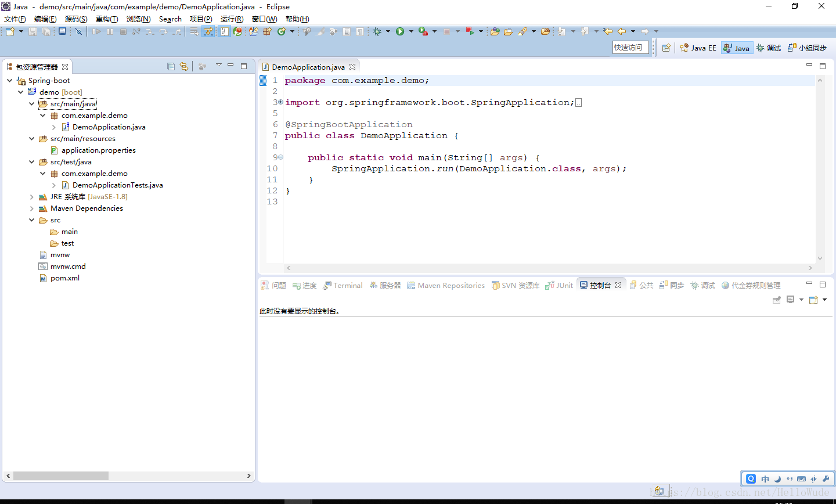
Task: Expand DemoApplication.java tree node
Action: [53, 127]
